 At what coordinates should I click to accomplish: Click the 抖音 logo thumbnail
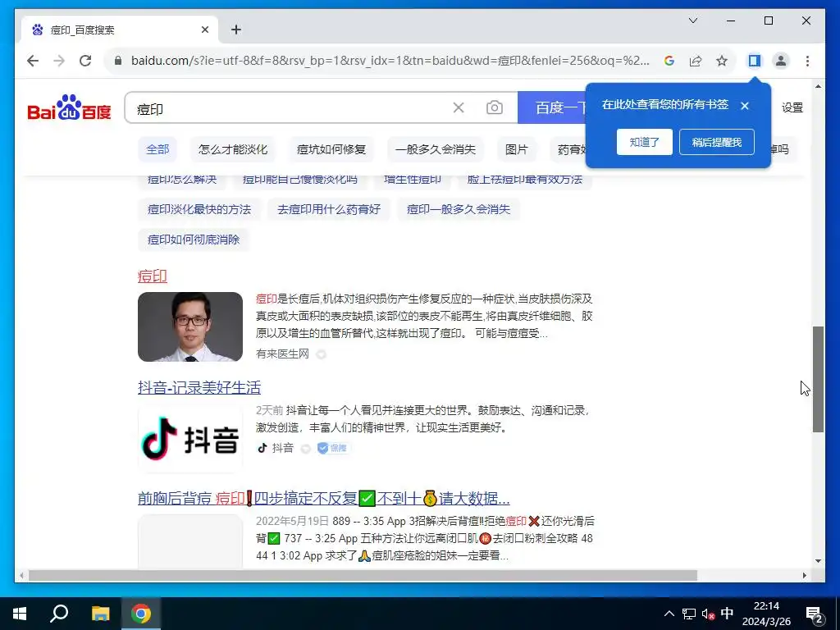pyautogui.click(x=190, y=438)
